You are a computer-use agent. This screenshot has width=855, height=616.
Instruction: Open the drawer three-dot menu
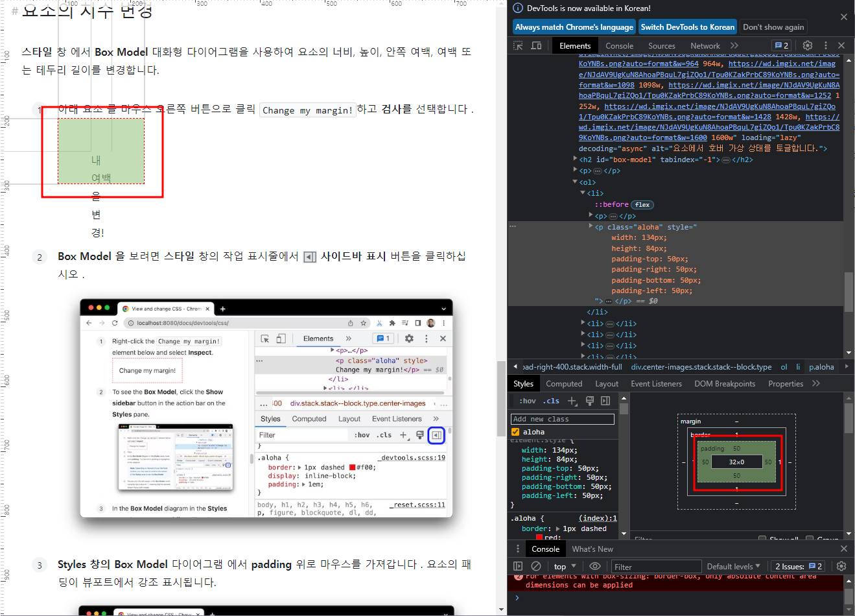(518, 549)
